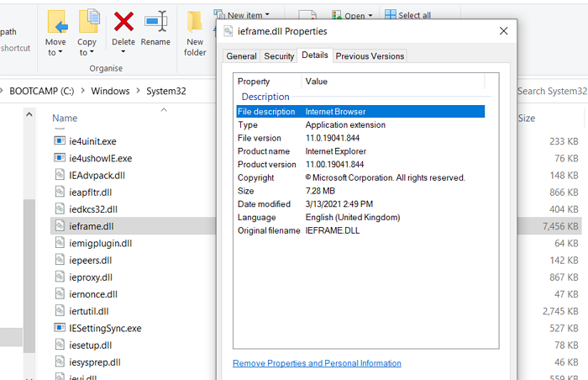Expand the Open dropdown in ribbon
This screenshot has width=588, height=380.
[x=370, y=15]
